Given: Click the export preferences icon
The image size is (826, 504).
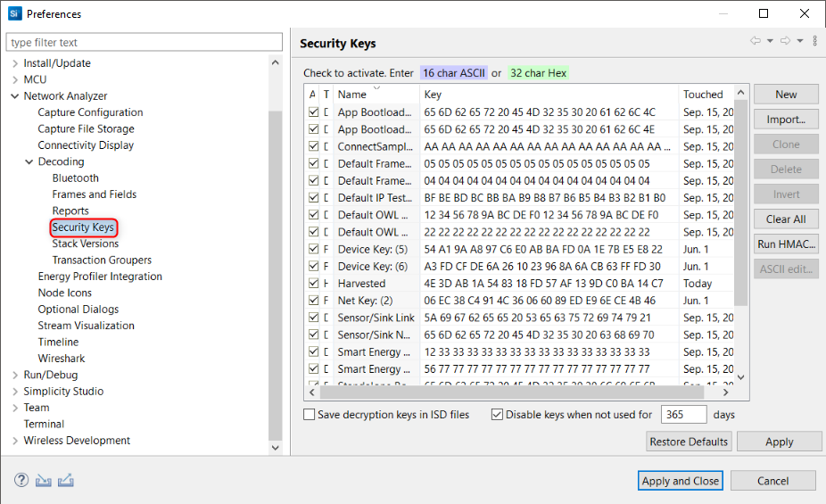Looking at the screenshot, I should pyautogui.click(x=65, y=481).
